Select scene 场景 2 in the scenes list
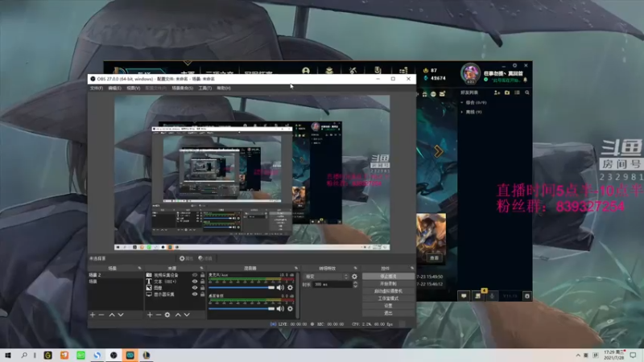The image size is (644, 362). (x=115, y=275)
